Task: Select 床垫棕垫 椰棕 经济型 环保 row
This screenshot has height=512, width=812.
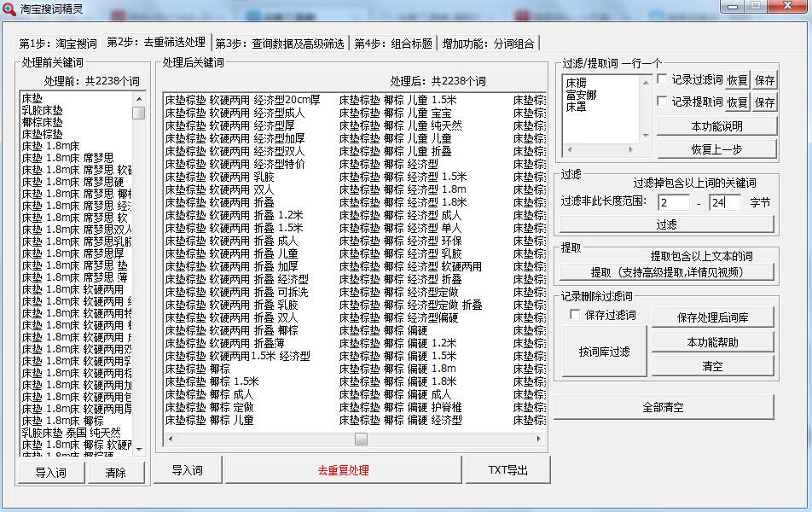Action: (401, 241)
